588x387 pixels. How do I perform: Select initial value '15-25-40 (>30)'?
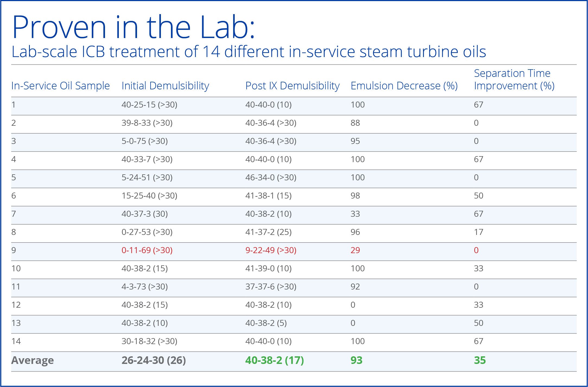coord(149,196)
